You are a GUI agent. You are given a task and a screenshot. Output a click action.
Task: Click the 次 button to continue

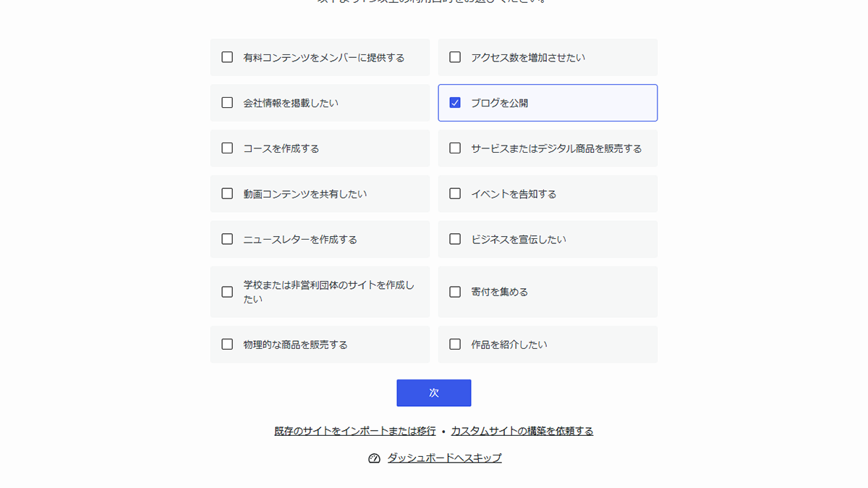(x=433, y=392)
